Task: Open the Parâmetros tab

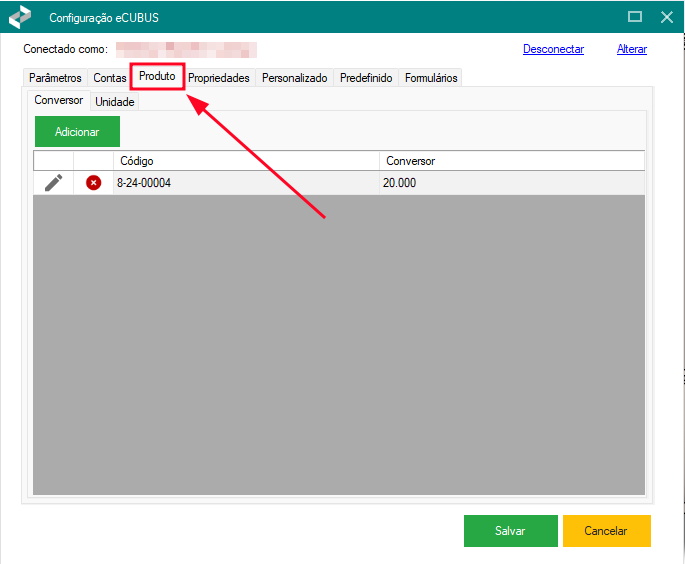Action: [55, 78]
